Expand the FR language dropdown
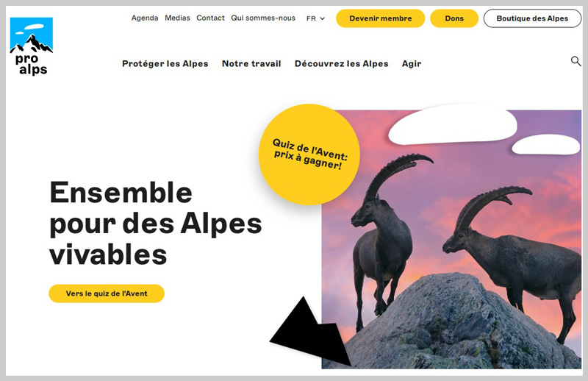This screenshot has width=588, height=381. (315, 18)
